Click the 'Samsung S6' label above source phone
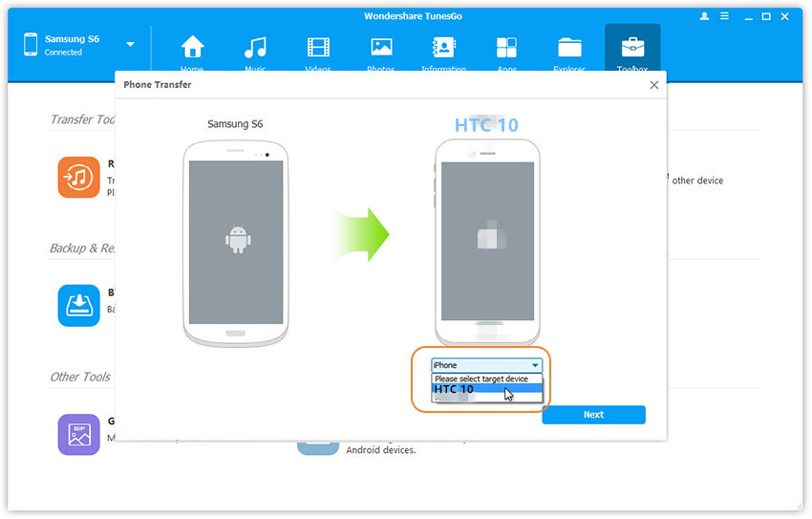 coord(235,124)
